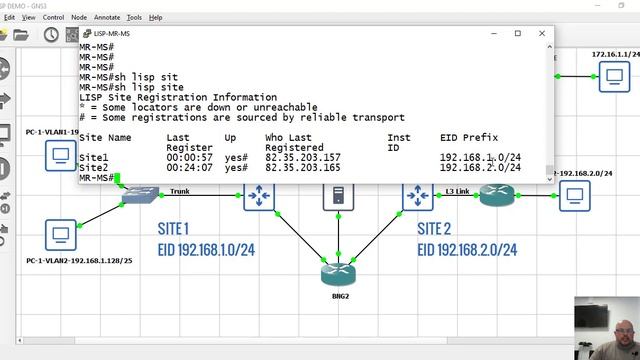This screenshot has width=640, height=360.
Task: Click the browse end devices monitor icon in sidebar
Action: point(4,135)
